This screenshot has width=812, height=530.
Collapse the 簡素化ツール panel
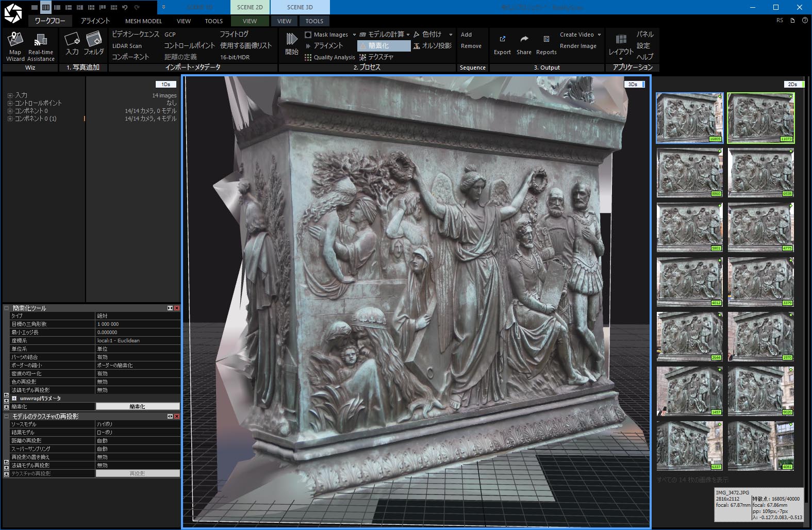[7, 308]
